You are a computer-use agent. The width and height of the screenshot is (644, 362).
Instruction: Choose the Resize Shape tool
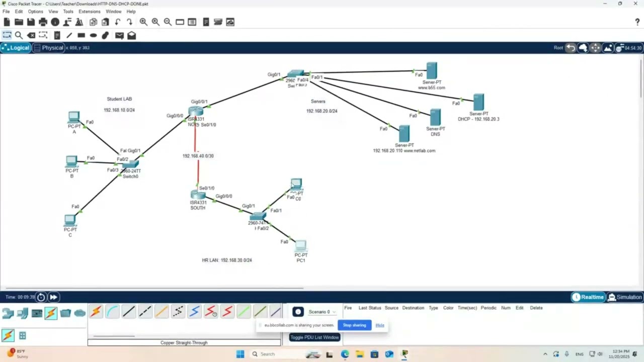(43, 35)
